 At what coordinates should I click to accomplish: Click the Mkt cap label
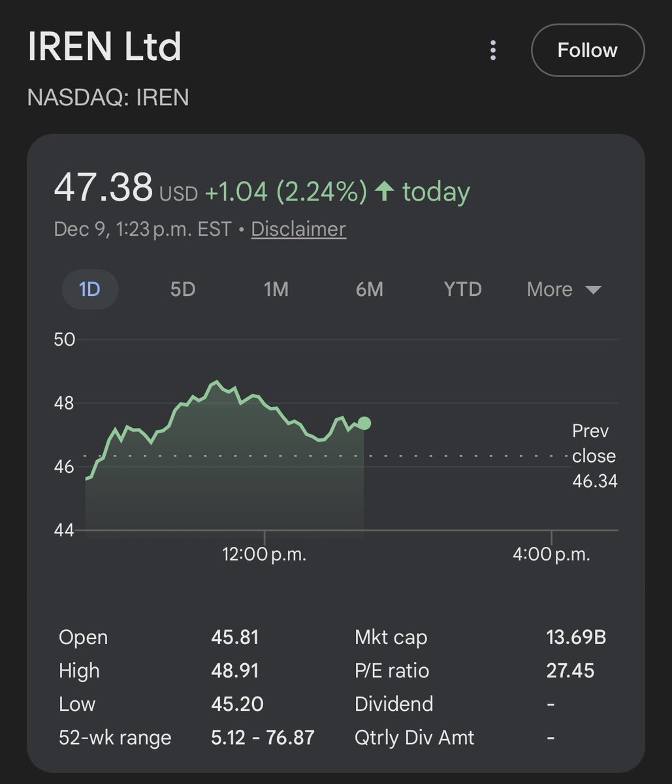tap(391, 637)
